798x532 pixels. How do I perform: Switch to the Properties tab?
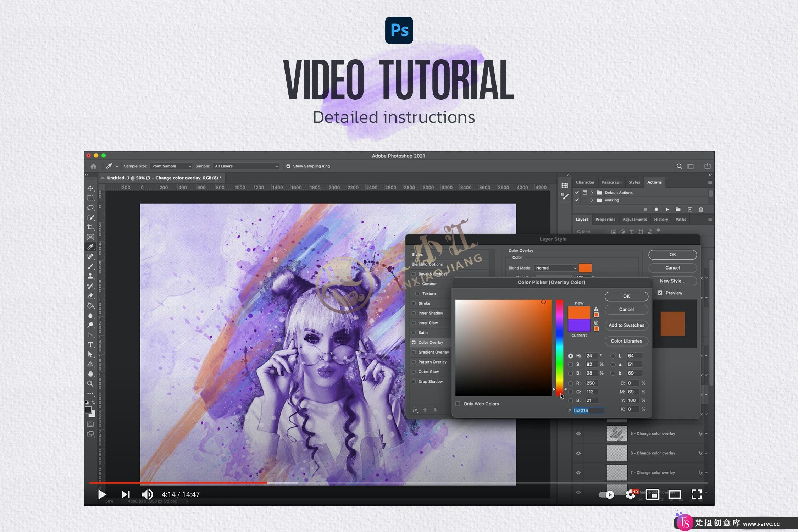click(605, 220)
